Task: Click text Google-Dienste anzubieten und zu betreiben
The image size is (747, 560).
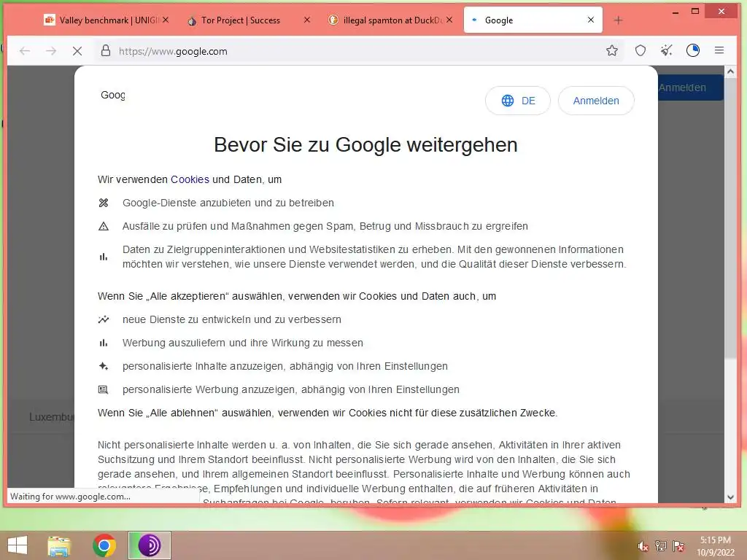Action: (228, 203)
